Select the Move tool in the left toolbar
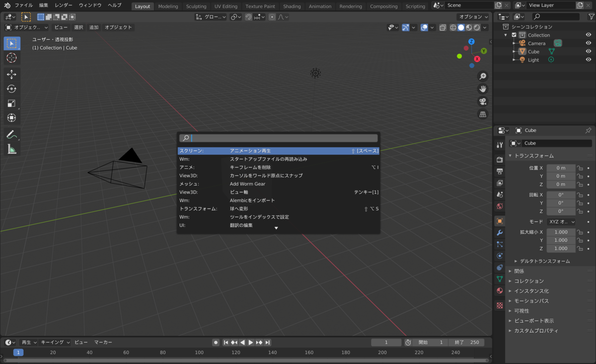This screenshot has width=596, height=364. (11, 74)
